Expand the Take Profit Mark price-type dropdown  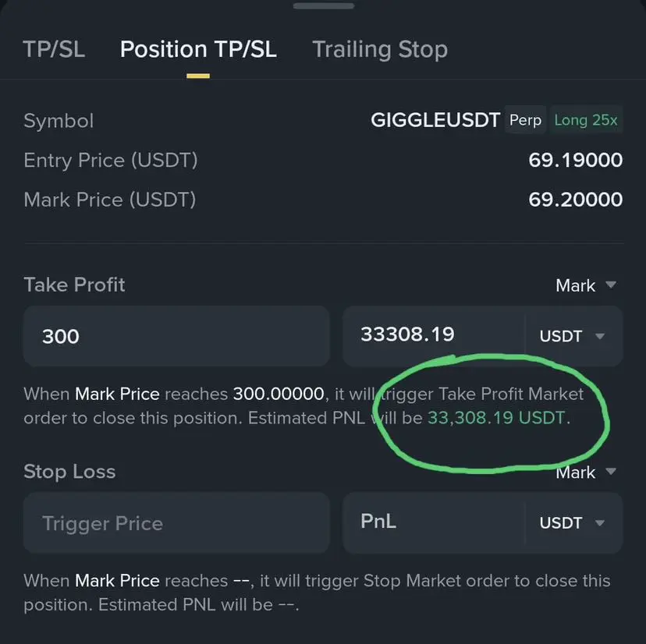click(x=585, y=285)
